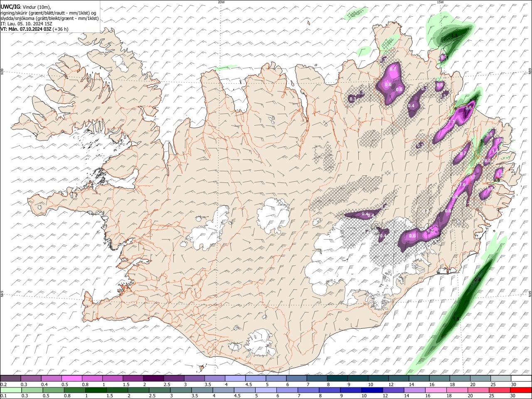Click the 2.4 value in offshore rain band
The width and height of the screenshot is (532, 399).
point(477,280)
